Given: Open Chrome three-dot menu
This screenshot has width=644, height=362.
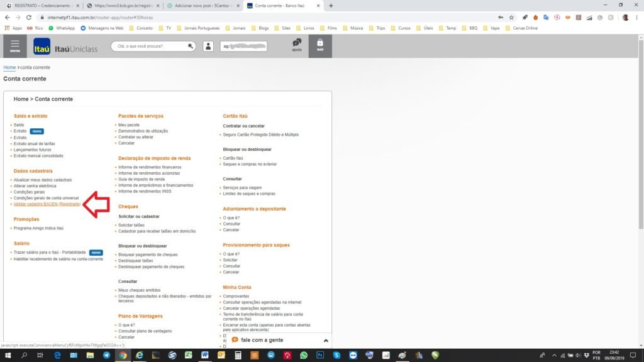Looking at the screenshot, I should tap(636, 17).
